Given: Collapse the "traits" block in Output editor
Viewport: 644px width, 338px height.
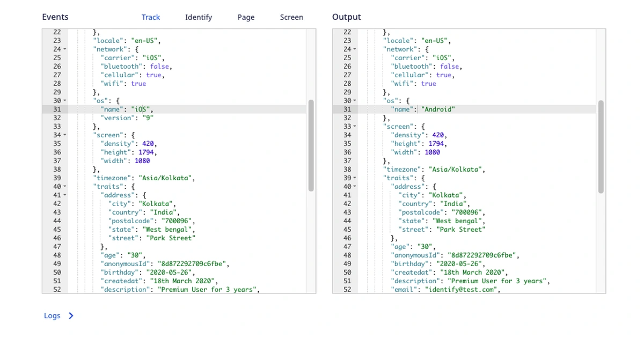Looking at the screenshot, I should pos(355,178).
